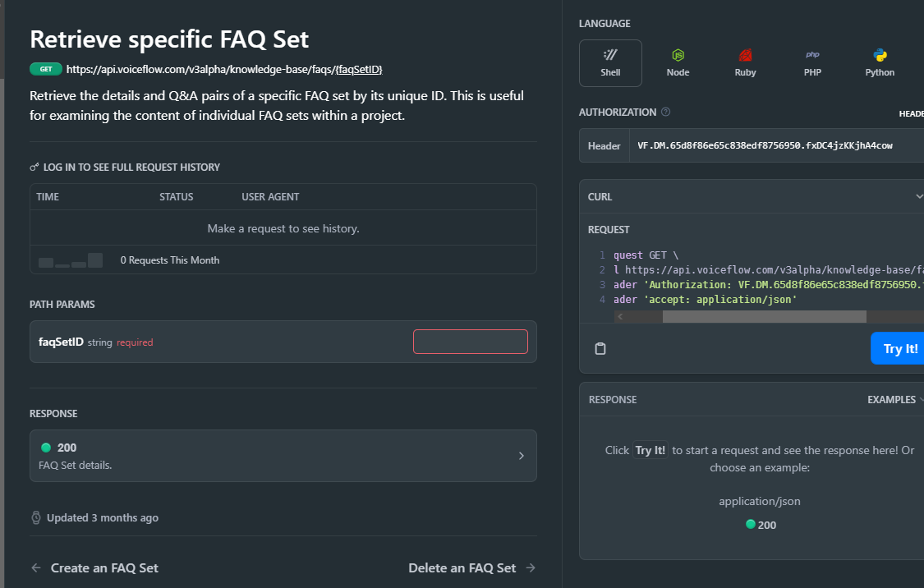Click the horizontal scrollbar under request code
The width and height of the screenshot is (924, 588).
tap(765, 317)
